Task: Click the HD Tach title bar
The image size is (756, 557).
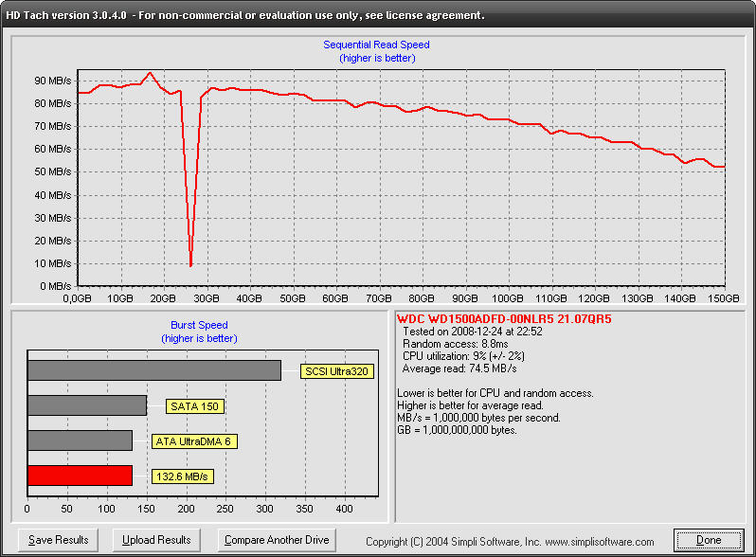Action: [x=378, y=15]
